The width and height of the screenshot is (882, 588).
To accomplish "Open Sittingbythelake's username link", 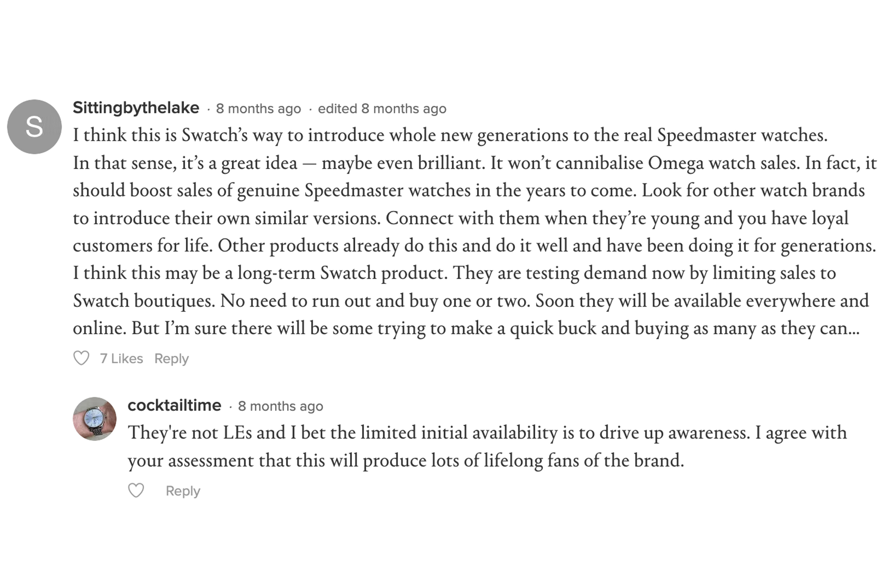I will 136,107.
